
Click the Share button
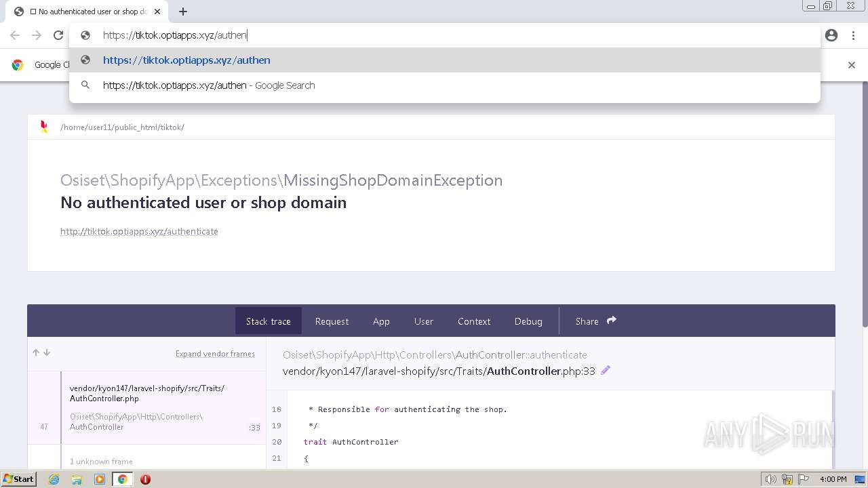tap(595, 321)
